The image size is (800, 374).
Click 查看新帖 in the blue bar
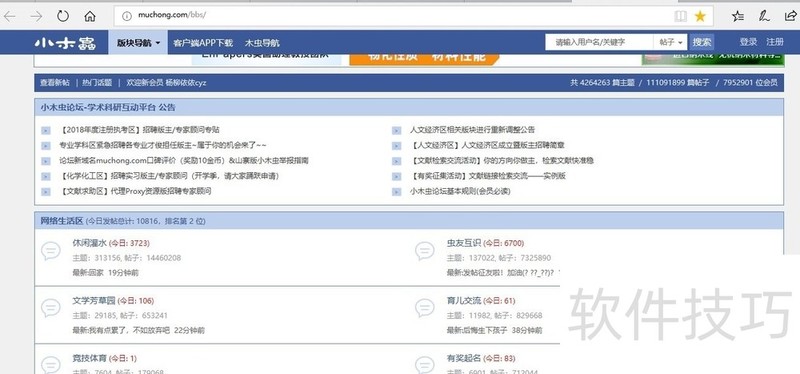(x=55, y=83)
